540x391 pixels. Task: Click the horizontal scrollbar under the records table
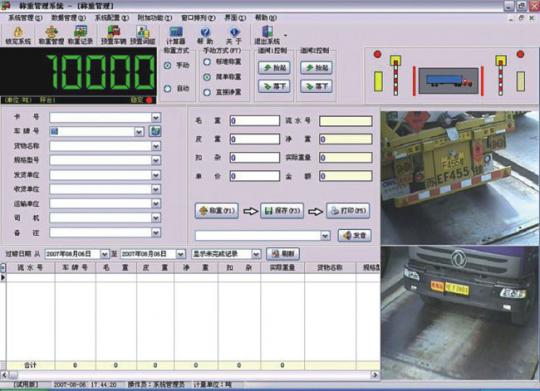click(x=190, y=374)
